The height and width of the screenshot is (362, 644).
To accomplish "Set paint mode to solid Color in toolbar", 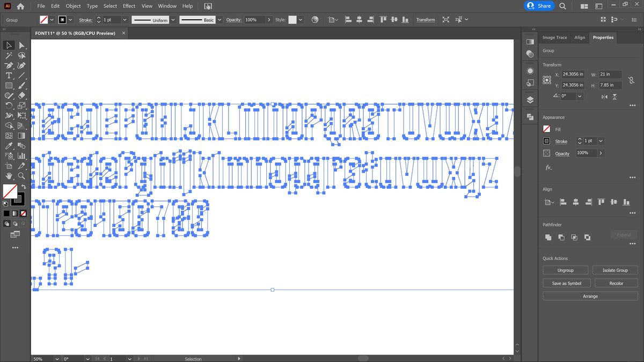I will (7, 214).
